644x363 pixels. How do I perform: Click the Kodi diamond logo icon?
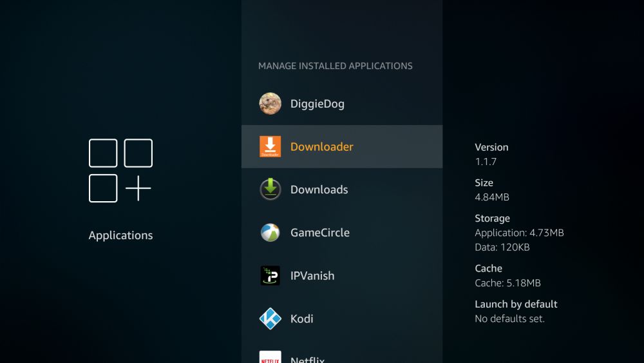[270, 319]
